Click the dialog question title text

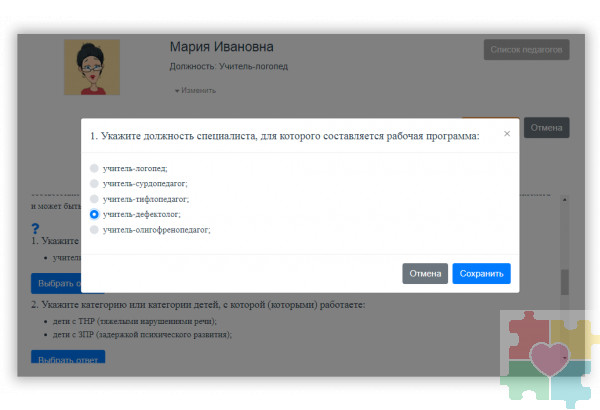pos(285,135)
